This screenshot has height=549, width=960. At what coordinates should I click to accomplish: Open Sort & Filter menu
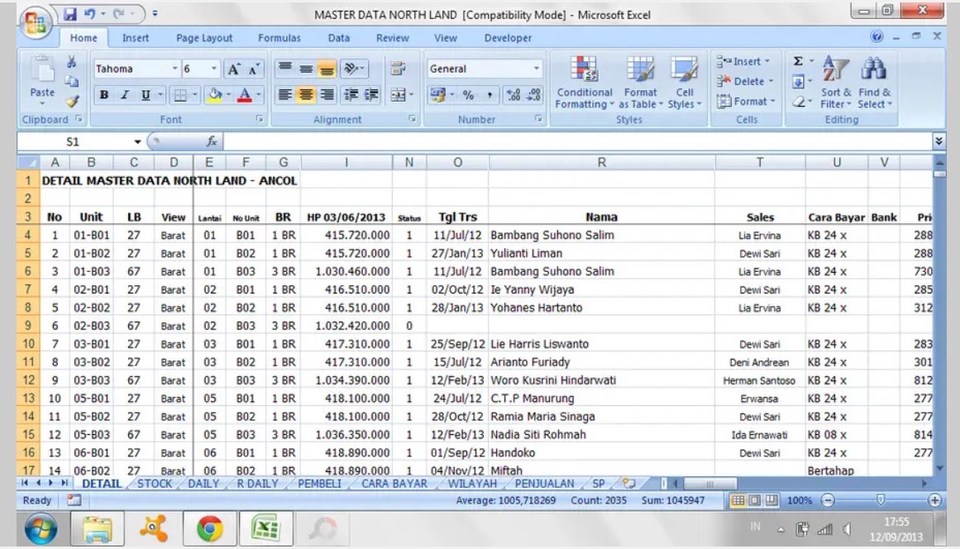pos(836,83)
